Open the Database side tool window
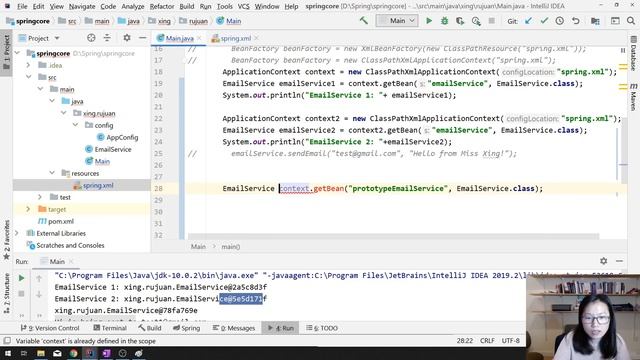 click(x=633, y=52)
